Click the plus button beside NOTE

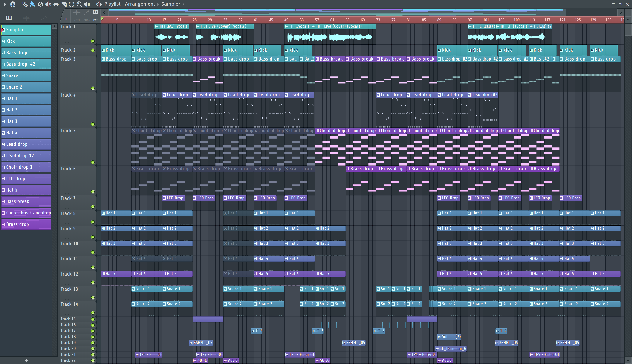point(66,19)
